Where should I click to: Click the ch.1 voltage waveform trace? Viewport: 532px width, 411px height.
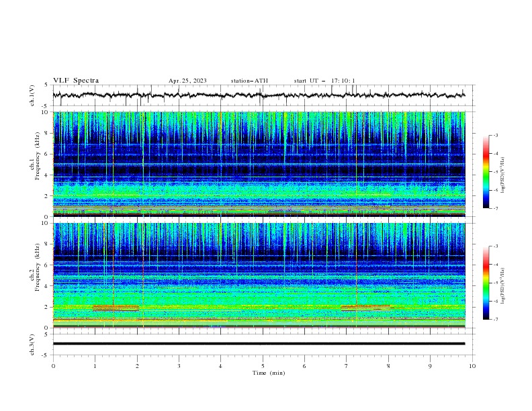[259, 95]
